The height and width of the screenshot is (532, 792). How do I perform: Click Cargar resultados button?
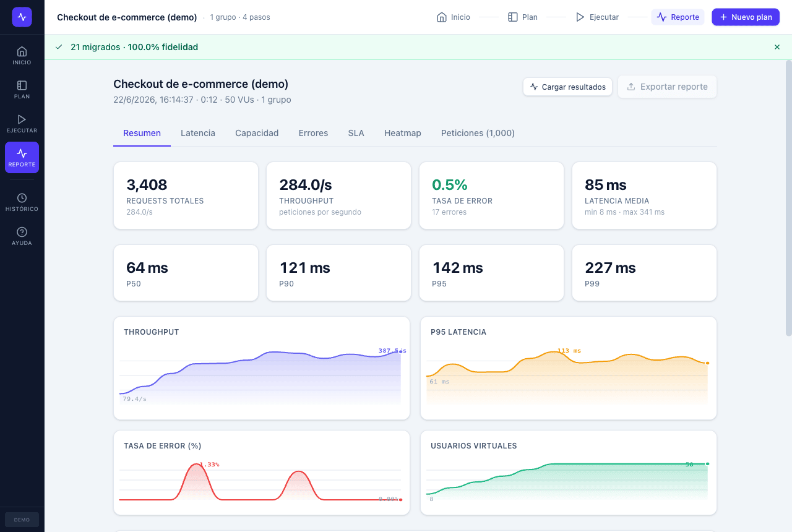click(x=568, y=87)
